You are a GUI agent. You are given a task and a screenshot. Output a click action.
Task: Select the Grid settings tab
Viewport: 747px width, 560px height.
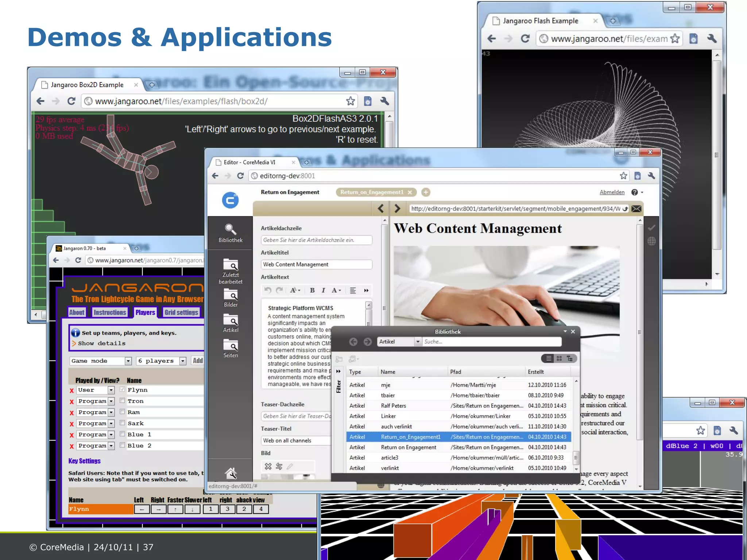pyautogui.click(x=181, y=312)
